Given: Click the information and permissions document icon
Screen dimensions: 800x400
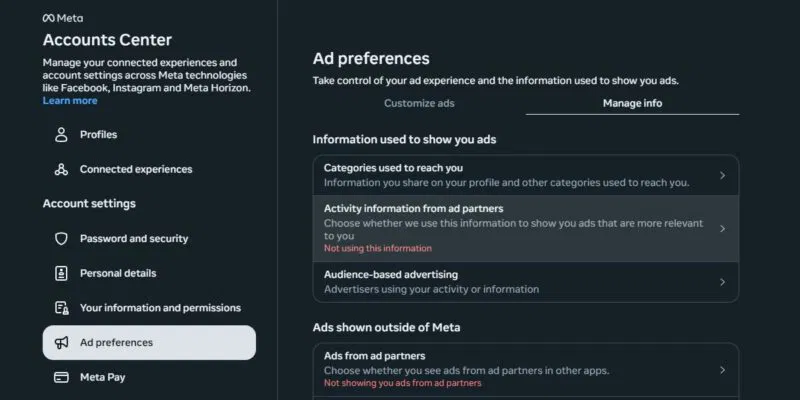Looking at the screenshot, I should coord(61,308).
